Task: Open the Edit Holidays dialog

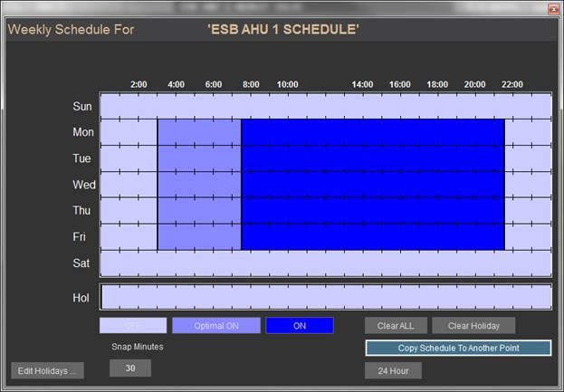Action: pos(47,370)
